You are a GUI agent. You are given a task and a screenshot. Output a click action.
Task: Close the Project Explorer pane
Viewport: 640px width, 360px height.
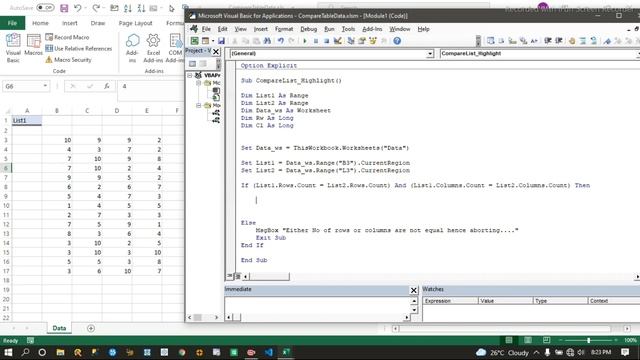pyautogui.click(x=216, y=51)
